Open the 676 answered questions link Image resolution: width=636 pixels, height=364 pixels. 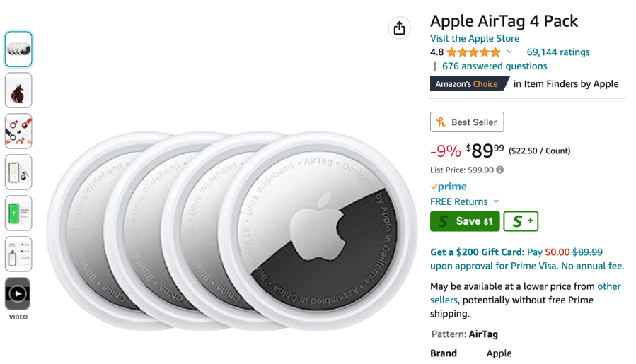coord(495,66)
